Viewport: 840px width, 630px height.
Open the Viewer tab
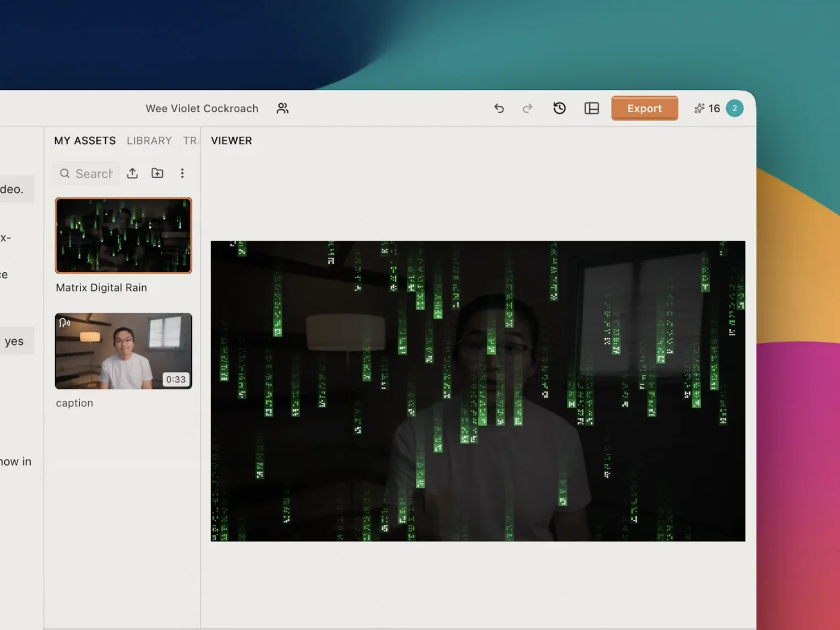pos(232,140)
